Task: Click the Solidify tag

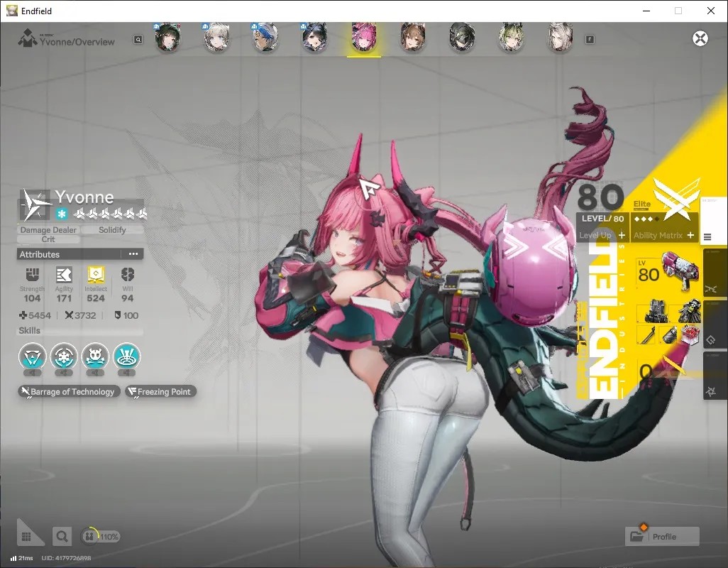Action: coord(112,230)
